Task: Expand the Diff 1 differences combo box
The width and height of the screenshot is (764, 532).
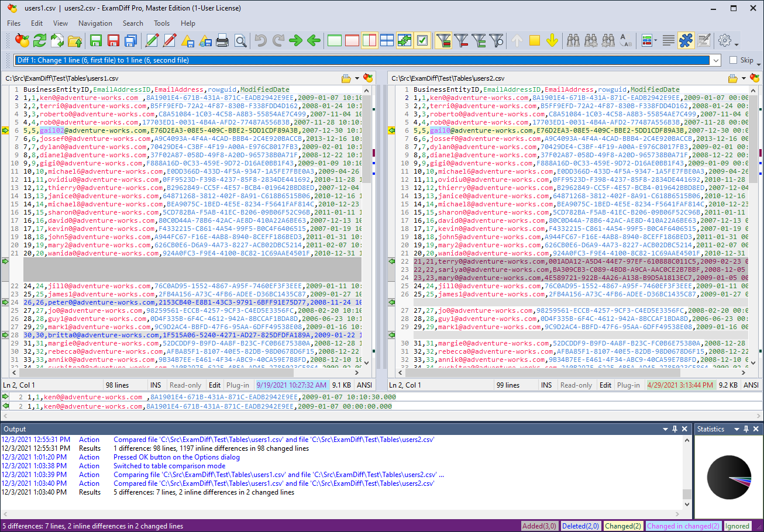Action: tap(715, 60)
